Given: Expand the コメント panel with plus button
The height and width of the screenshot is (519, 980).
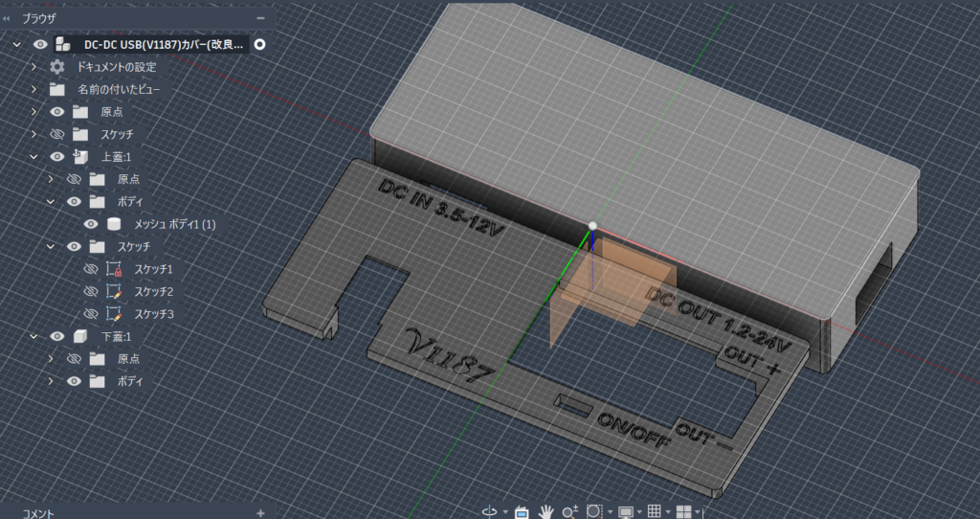Looking at the screenshot, I should point(260,513).
